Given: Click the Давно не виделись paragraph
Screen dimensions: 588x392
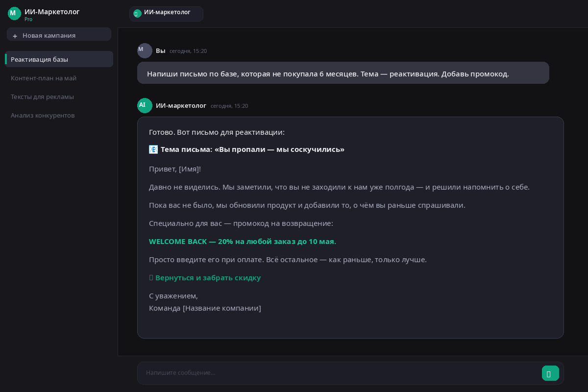Looking at the screenshot, I should (x=339, y=187).
